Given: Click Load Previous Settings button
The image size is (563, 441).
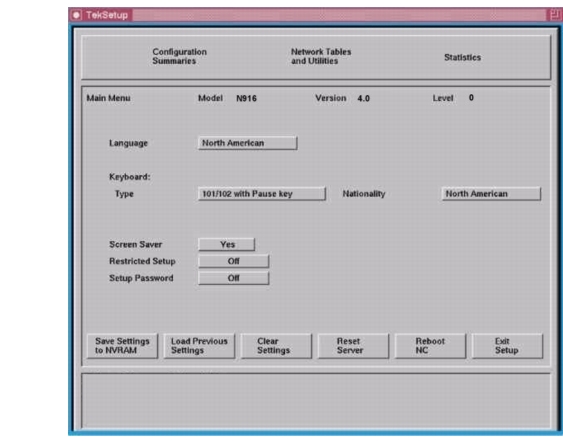Looking at the screenshot, I should [199, 346].
